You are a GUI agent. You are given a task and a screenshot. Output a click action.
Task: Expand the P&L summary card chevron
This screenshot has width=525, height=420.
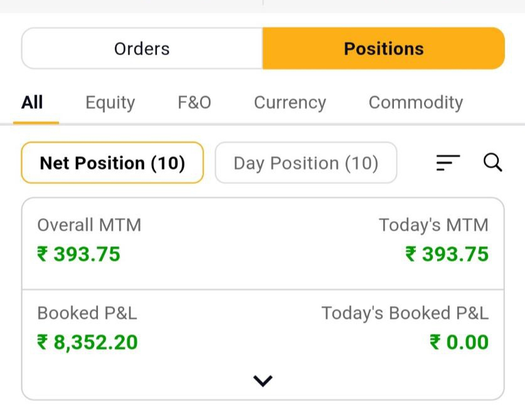coord(263,381)
